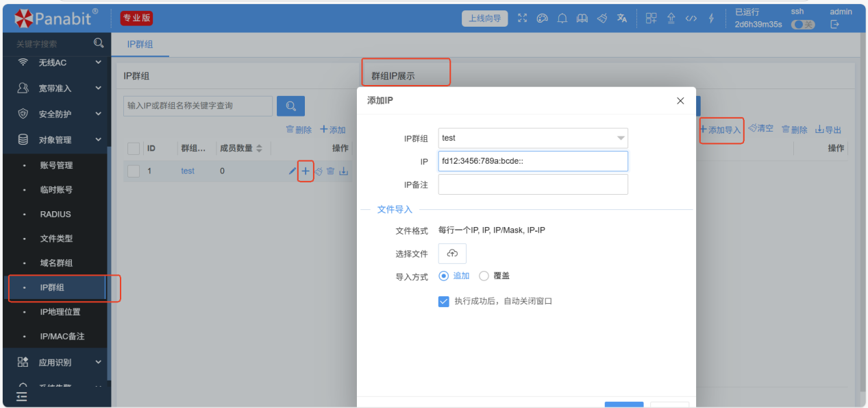The width and height of the screenshot is (868, 408).
Task: Click the 上线向导 button
Action: click(484, 19)
